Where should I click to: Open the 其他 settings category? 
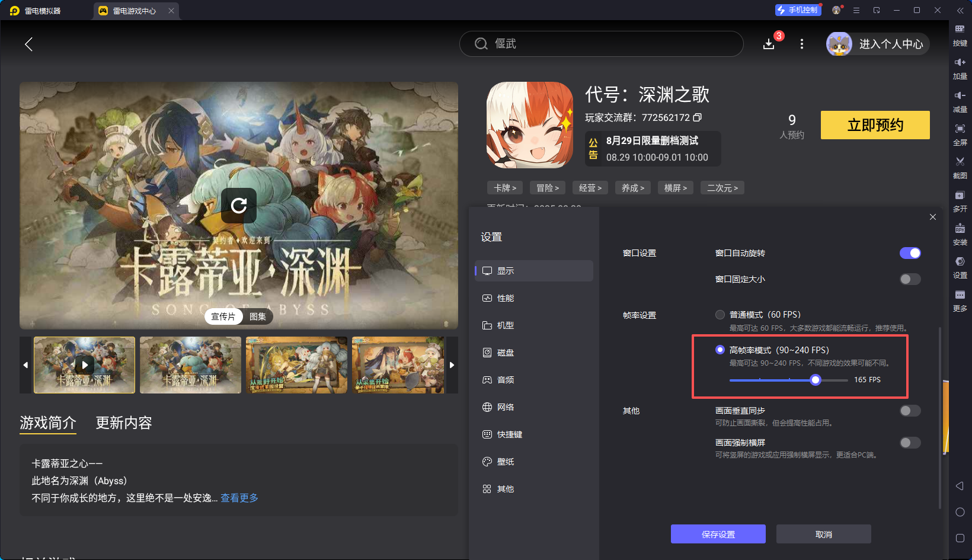(x=534, y=489)
